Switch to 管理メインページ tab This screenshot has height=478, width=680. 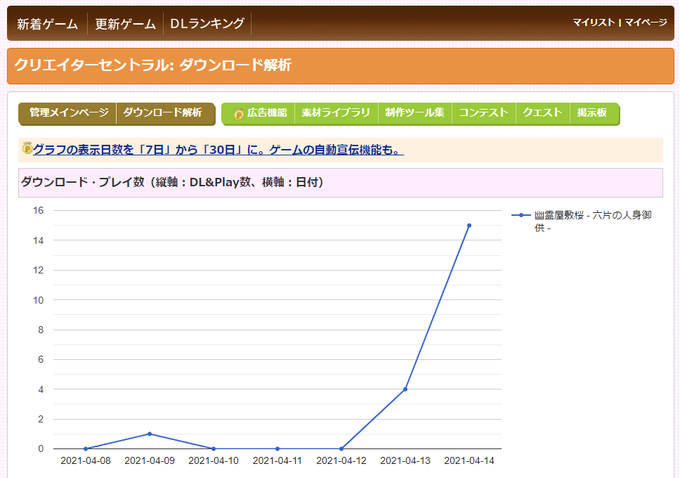tap(69, 113)
